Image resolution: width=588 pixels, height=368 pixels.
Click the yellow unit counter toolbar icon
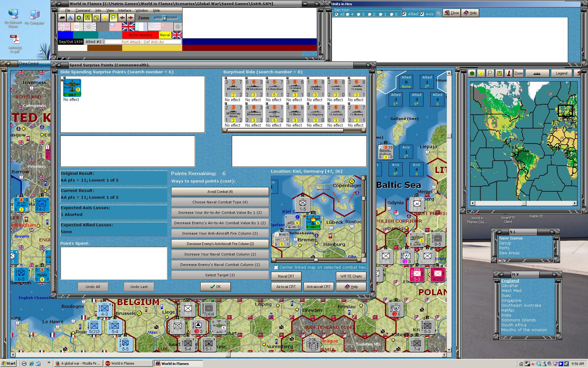(x=88, y=18)
